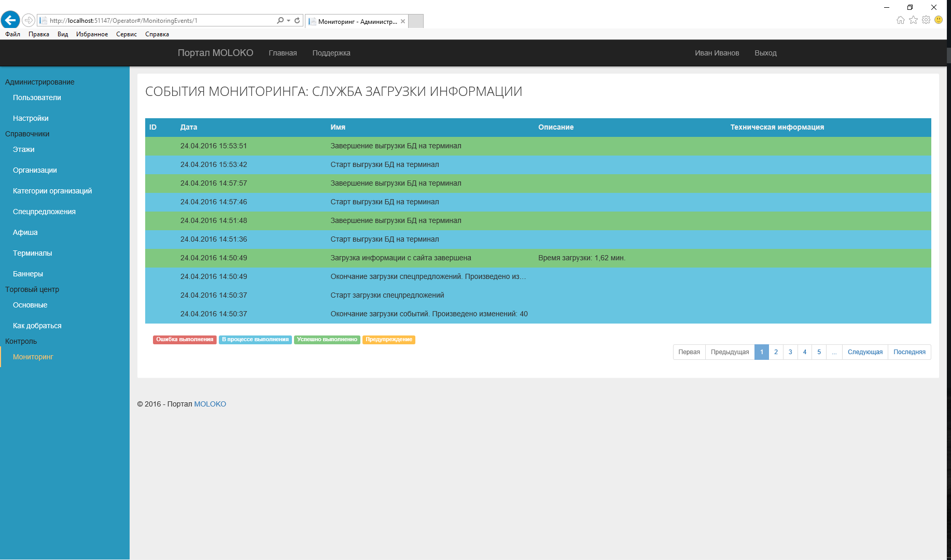951x560 pixels.
Task: Go to pagination page 3
Action: coord(790,352)
